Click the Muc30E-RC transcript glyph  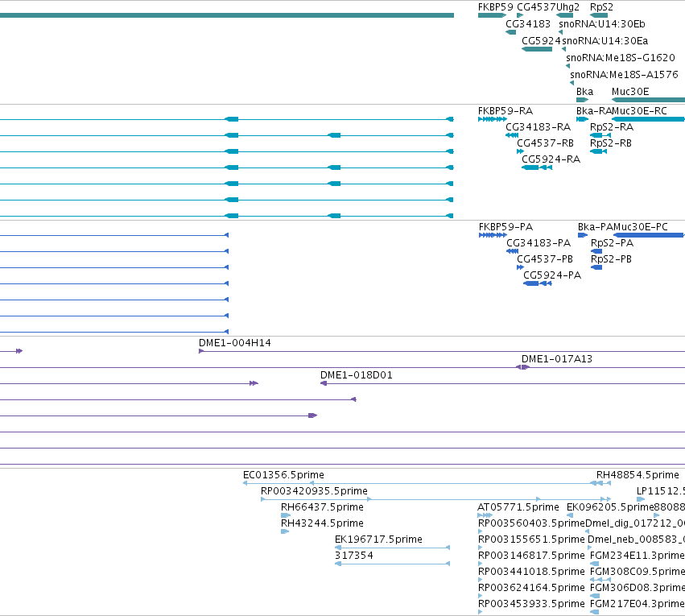[x=648, y=119]
